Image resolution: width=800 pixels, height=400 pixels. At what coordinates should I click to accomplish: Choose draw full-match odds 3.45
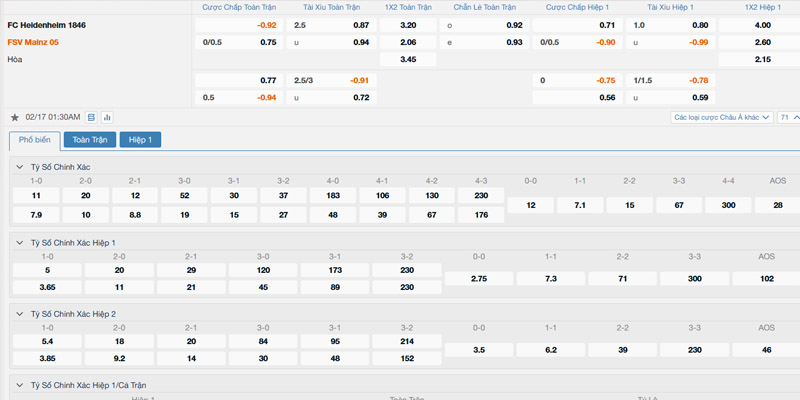(x=408, y=59)
